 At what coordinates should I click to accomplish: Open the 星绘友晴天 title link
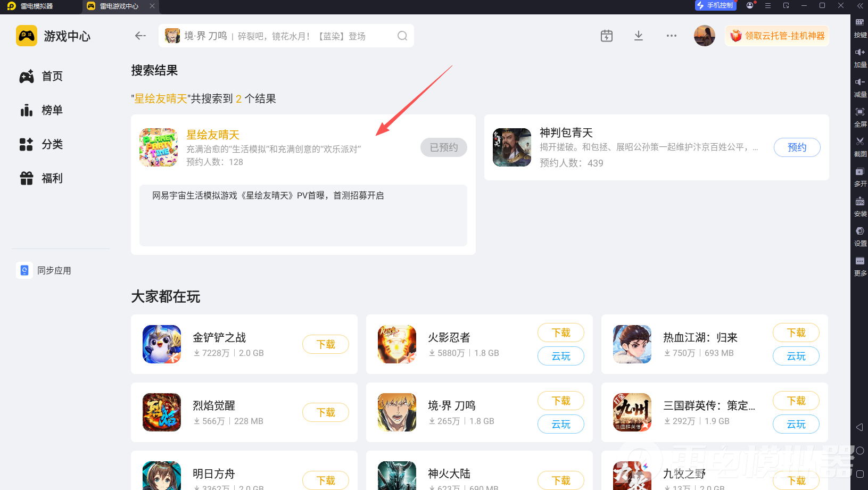click(x=213, y=135)
